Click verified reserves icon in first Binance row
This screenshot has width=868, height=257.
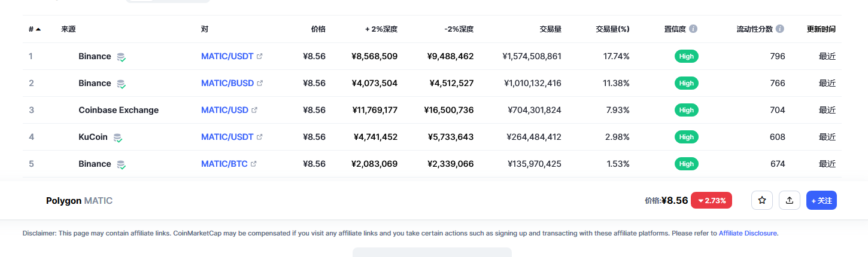pyautogui.click(x=121, y=57)
